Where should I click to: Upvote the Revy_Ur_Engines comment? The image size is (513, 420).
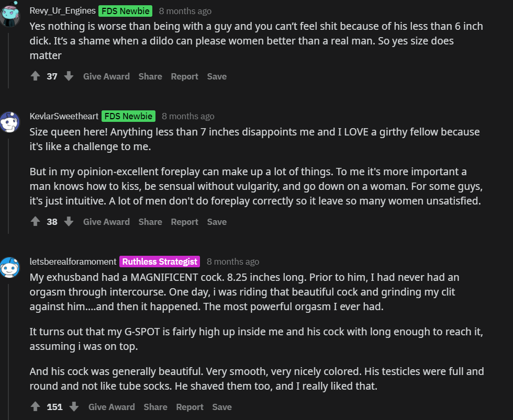tap(35, 76)
